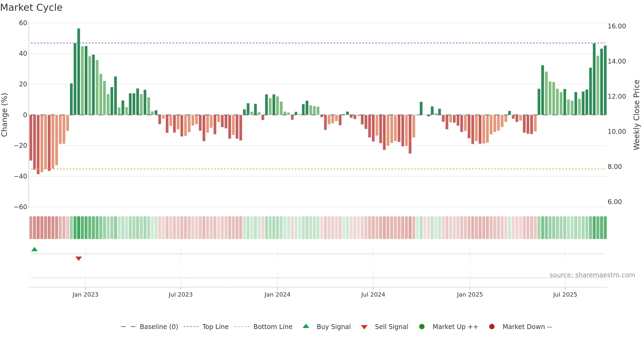The width and height of the screenshot is (644, 362).
Task: Click the red Sell Signal triangle marker
Action: point(79,258)
